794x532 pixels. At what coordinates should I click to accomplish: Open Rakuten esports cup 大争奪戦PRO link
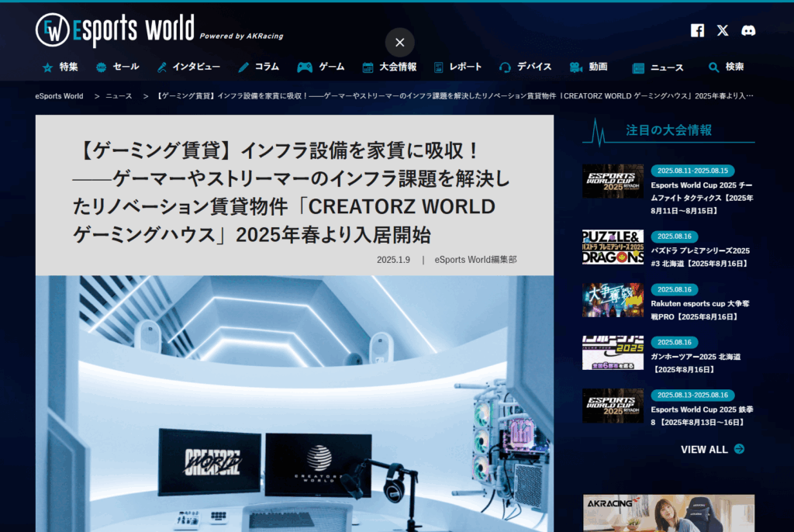[x=700, y=310]
